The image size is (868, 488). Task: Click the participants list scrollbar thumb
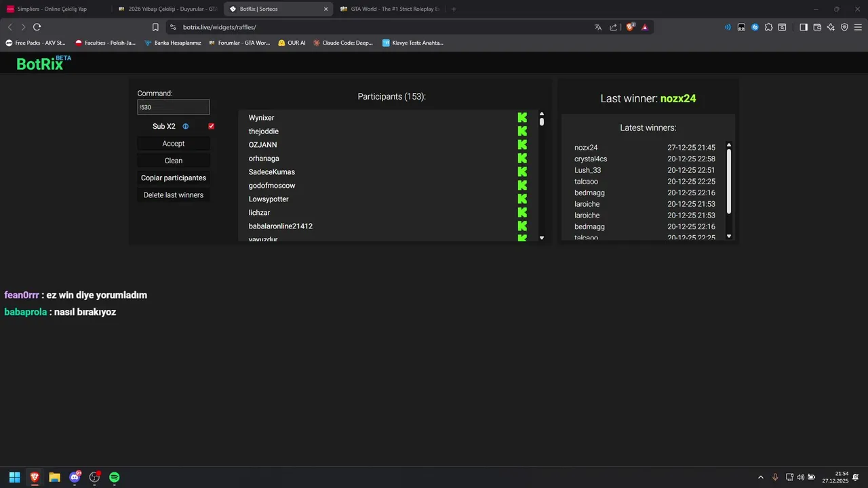click(x=542, y=122)
